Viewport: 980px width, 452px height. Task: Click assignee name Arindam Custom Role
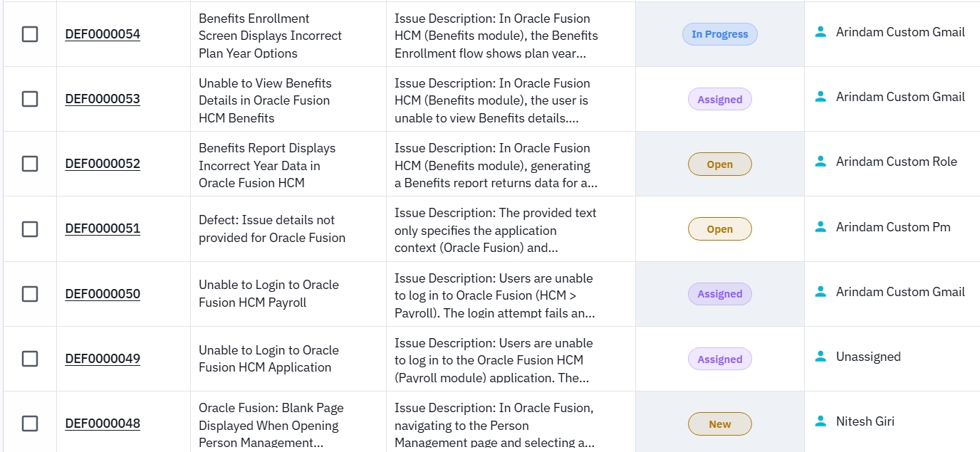click(897, 162)
